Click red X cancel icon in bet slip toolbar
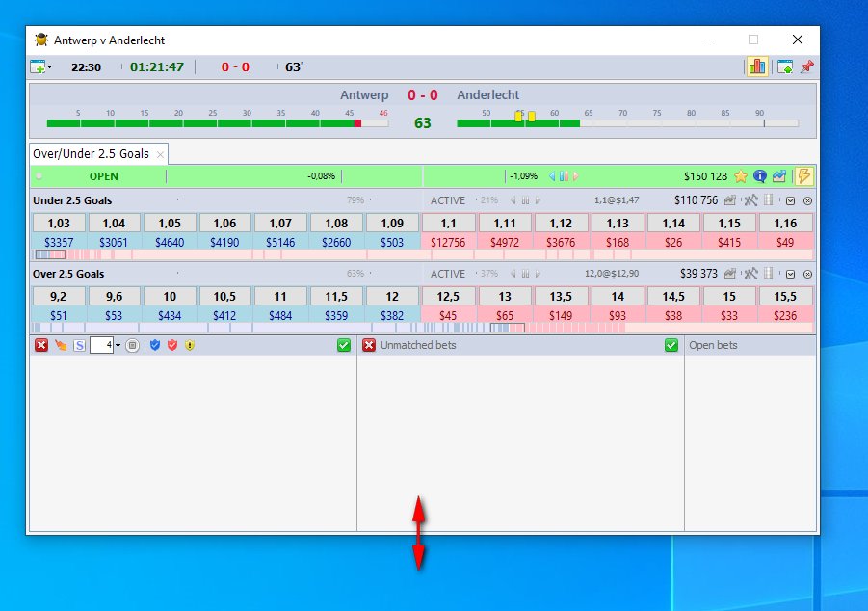 point(41,345)
